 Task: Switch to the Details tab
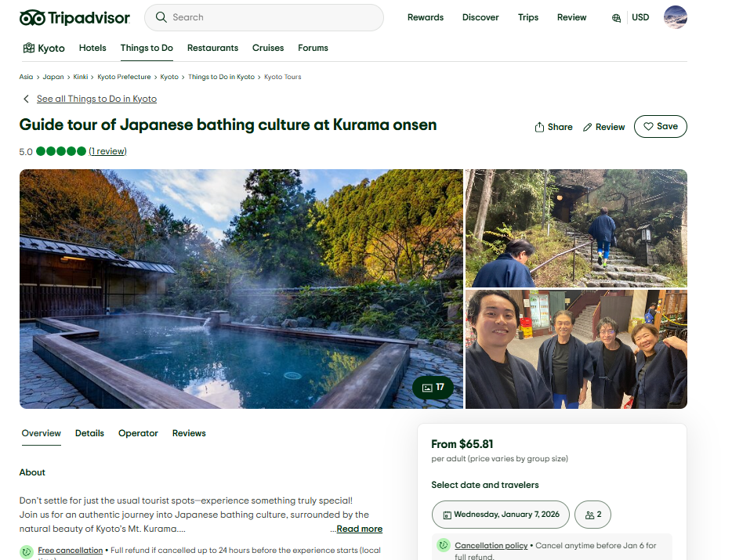(89, 433)
